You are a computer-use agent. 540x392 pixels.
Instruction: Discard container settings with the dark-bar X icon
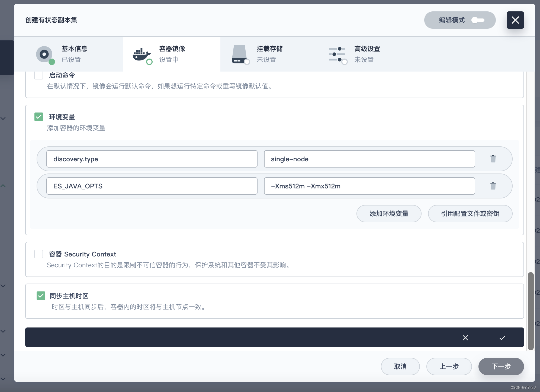tap(465, 338)
